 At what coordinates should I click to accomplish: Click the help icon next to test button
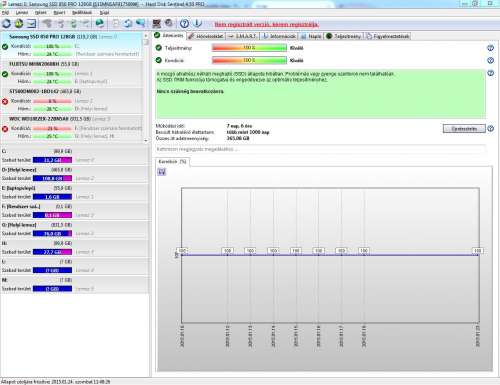491,128
